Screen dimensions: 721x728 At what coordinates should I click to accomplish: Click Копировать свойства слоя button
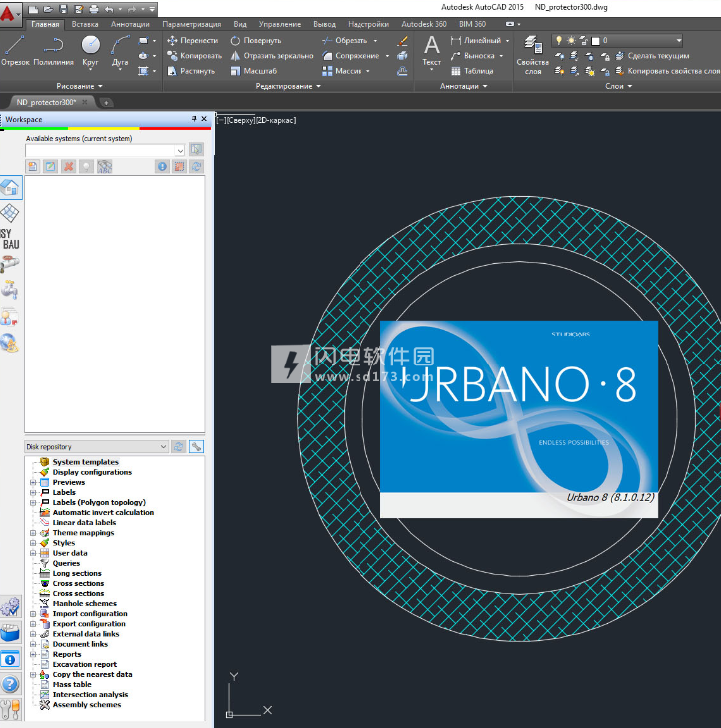coord(668,71)
